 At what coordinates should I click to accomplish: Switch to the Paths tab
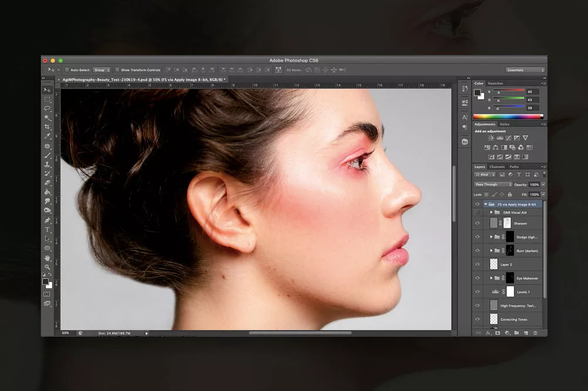[514, 166]
